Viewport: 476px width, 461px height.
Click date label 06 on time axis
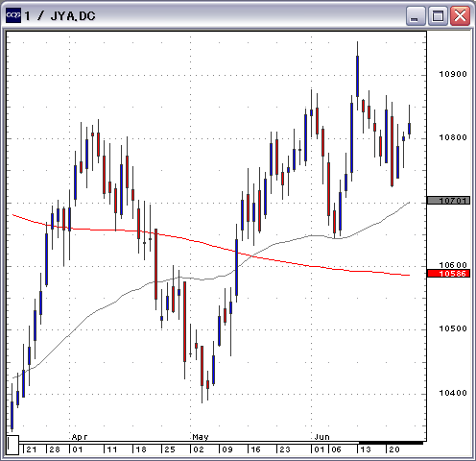tap(336, 449)
